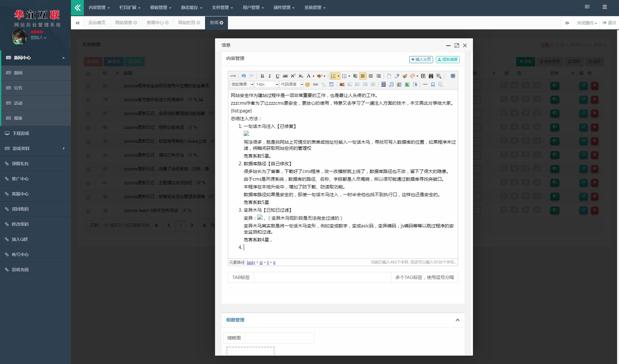Viewport: 619px width, 364px height.
Task: Open the 系统管理 top menu
Action: (315, 7)
